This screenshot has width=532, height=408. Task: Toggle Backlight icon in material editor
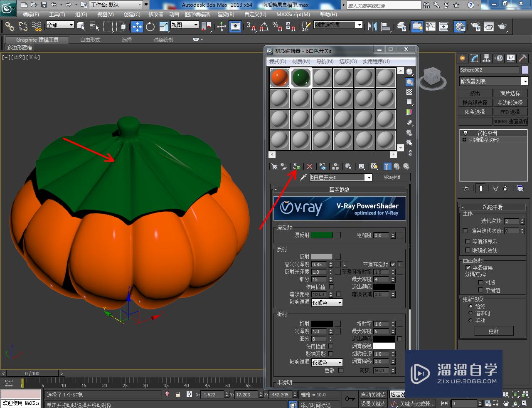point(409,82)
